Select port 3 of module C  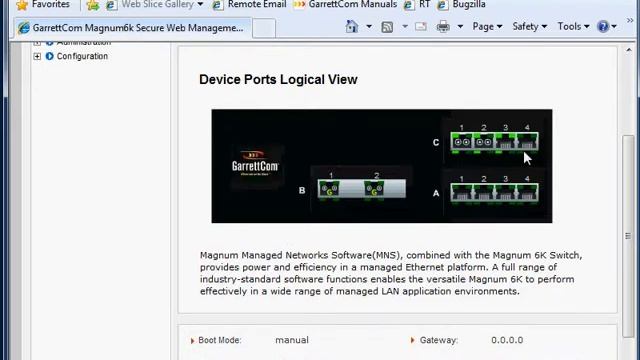coord(505,142)
